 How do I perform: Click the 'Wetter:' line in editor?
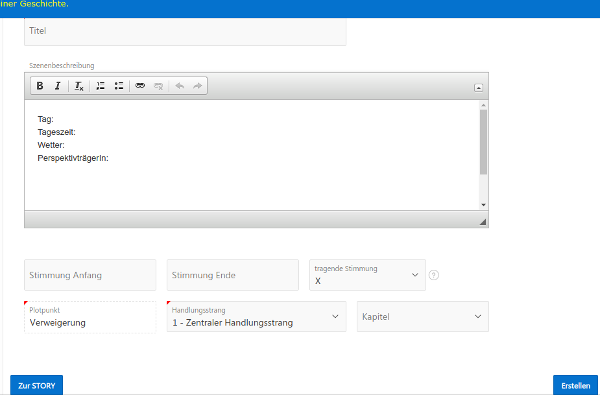point(51,145)
